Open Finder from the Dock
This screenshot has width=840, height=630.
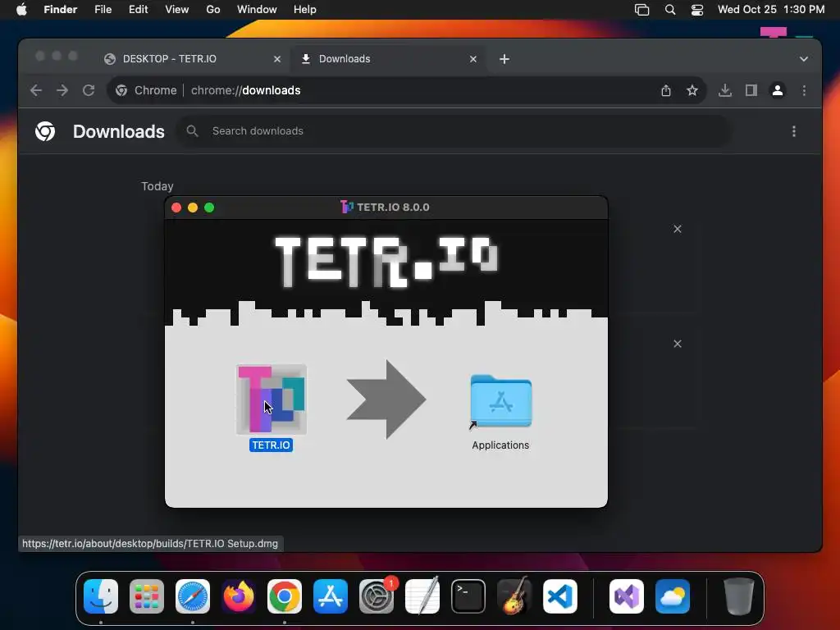[101, 596]
